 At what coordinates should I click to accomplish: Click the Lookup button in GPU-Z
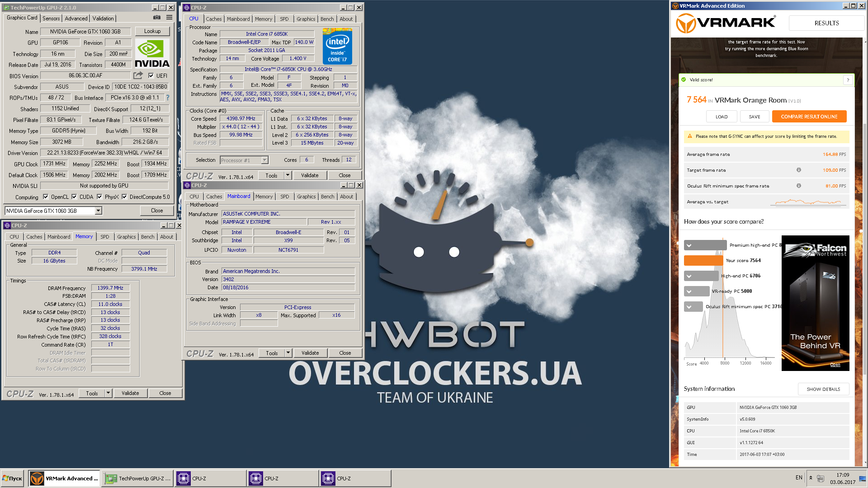152,31
